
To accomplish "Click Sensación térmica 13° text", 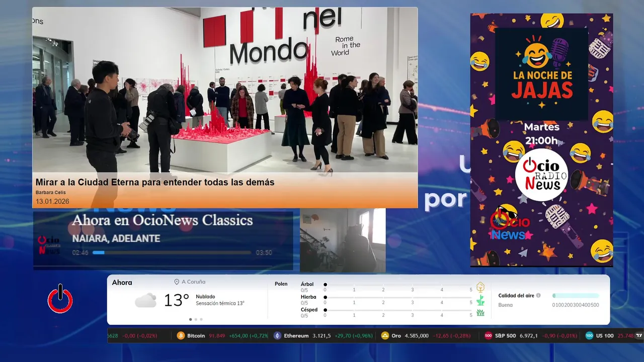I will 220,303.
